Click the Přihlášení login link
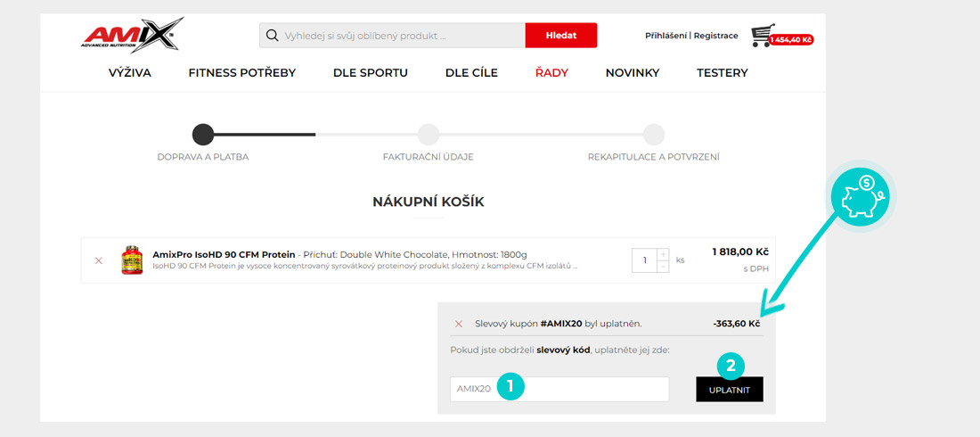This screenshot has height=437, width=980. pos(666,36)
